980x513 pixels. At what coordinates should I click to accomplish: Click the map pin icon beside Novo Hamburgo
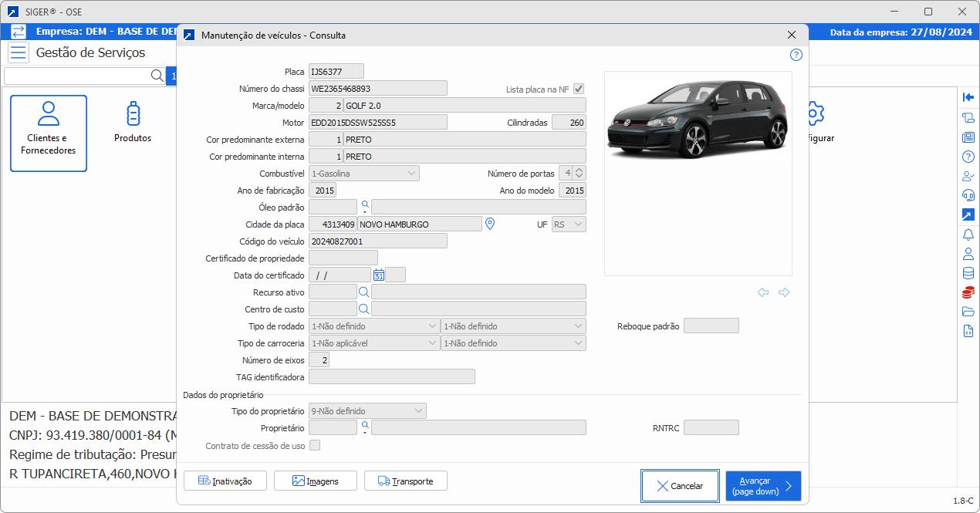pos(489,224)
